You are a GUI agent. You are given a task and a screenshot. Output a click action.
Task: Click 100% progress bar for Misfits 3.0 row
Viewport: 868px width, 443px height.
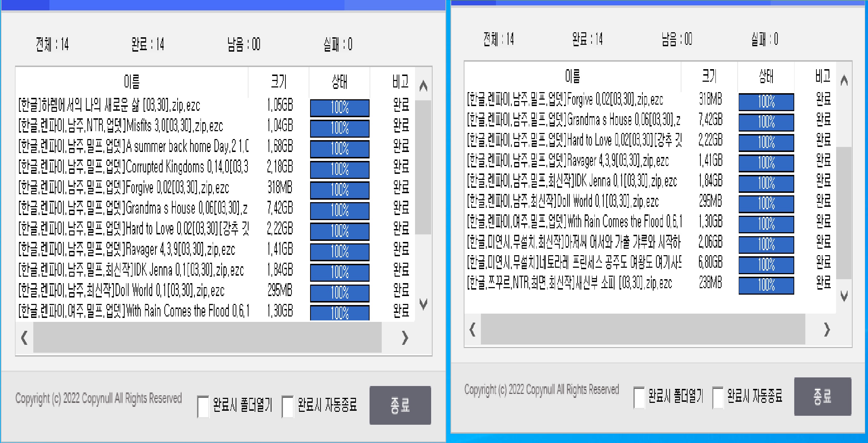coord(339,128)
